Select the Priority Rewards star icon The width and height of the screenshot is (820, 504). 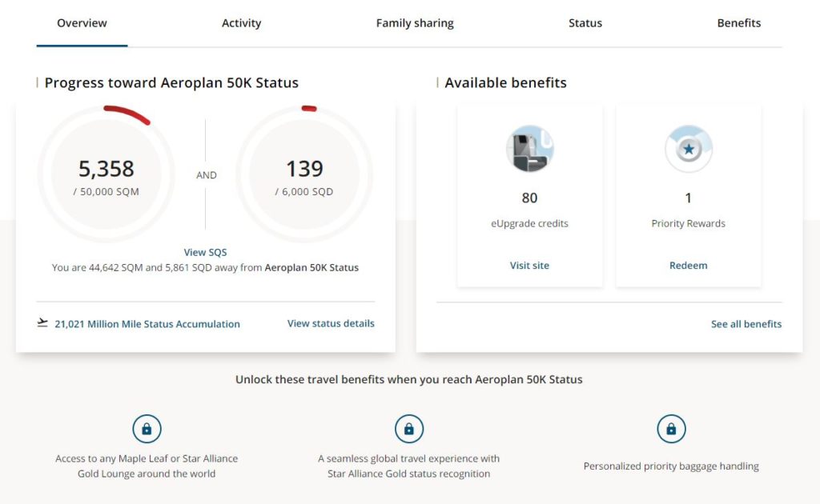point(688,148)
